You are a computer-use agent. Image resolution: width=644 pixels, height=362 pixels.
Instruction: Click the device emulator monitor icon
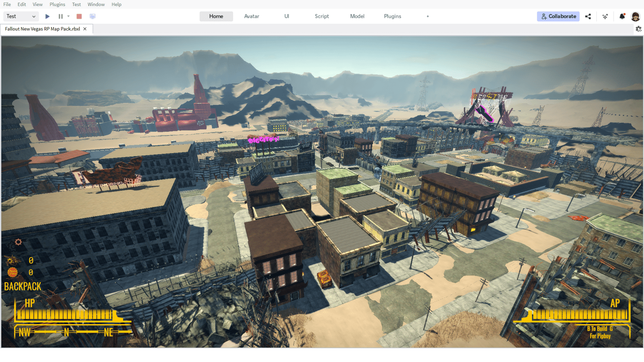[x=92, y=16]
